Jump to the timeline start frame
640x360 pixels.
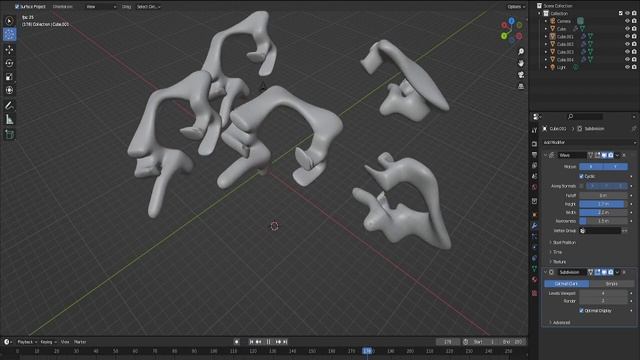252,342
